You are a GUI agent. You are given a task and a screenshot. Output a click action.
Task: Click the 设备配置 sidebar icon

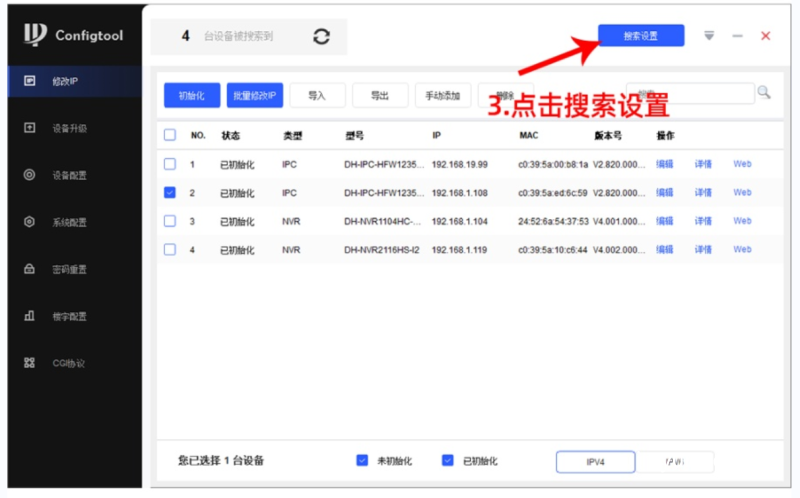coord(30,175)
